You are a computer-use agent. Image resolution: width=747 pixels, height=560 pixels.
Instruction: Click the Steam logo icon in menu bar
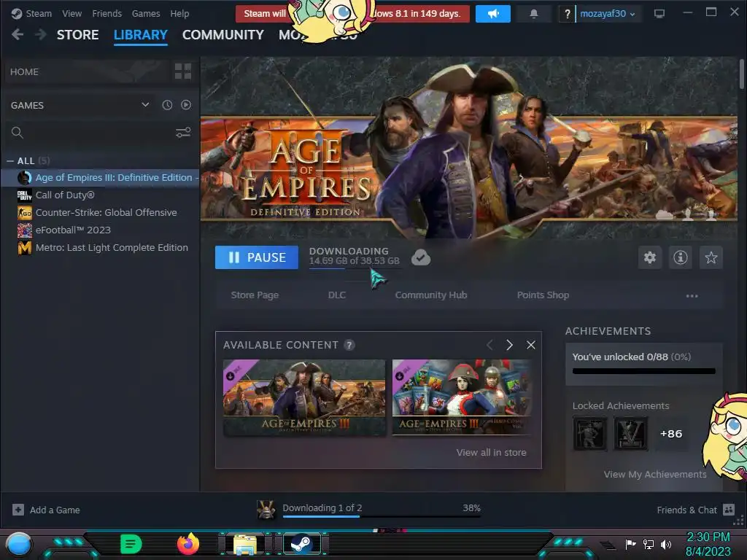point(17,13)
